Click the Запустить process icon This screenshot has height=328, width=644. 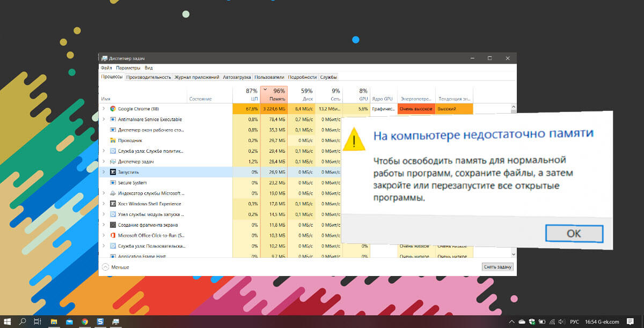tap(113, 172)
